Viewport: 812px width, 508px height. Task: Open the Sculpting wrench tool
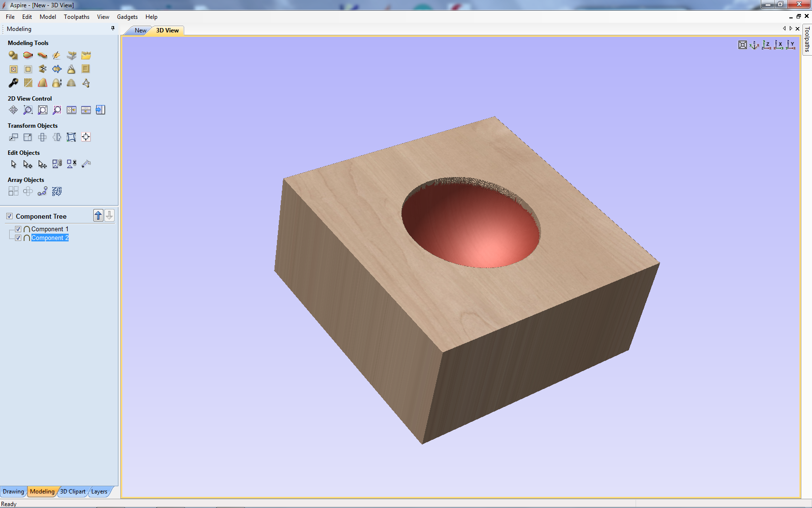pyautogui.click(x=13, y=83)
